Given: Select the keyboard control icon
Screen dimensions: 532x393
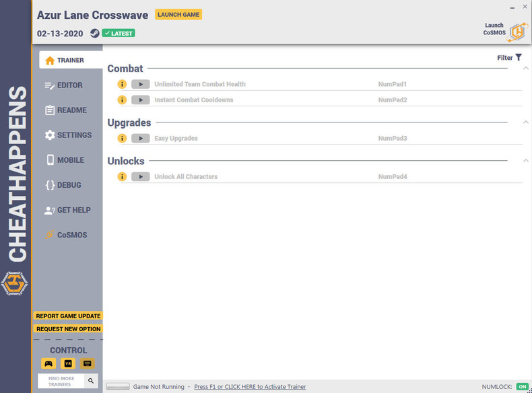Looking at the screenshot, I should pos(87,363).
